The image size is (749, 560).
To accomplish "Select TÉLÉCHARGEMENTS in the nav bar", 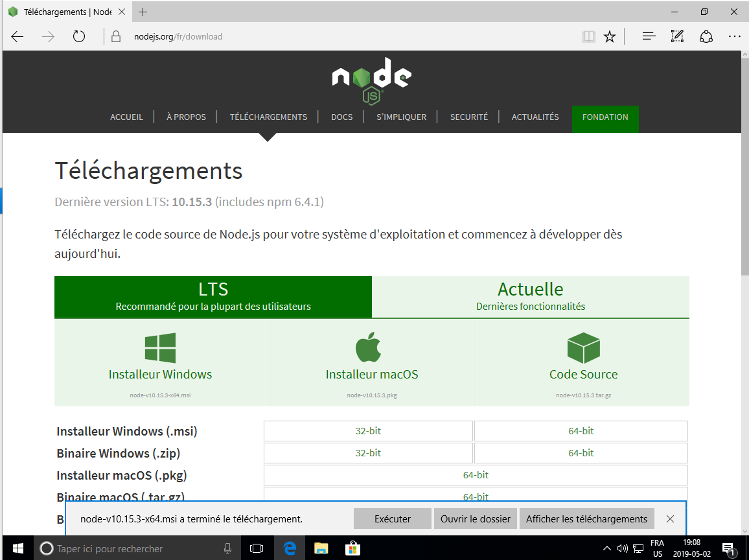I will point(268,117).
